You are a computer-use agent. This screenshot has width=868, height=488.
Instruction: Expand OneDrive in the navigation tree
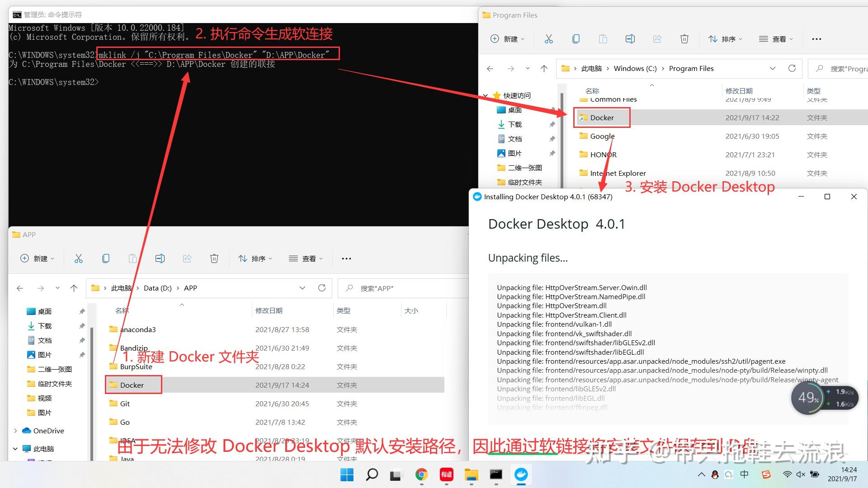pyautogui.click(x=15, y=431)
